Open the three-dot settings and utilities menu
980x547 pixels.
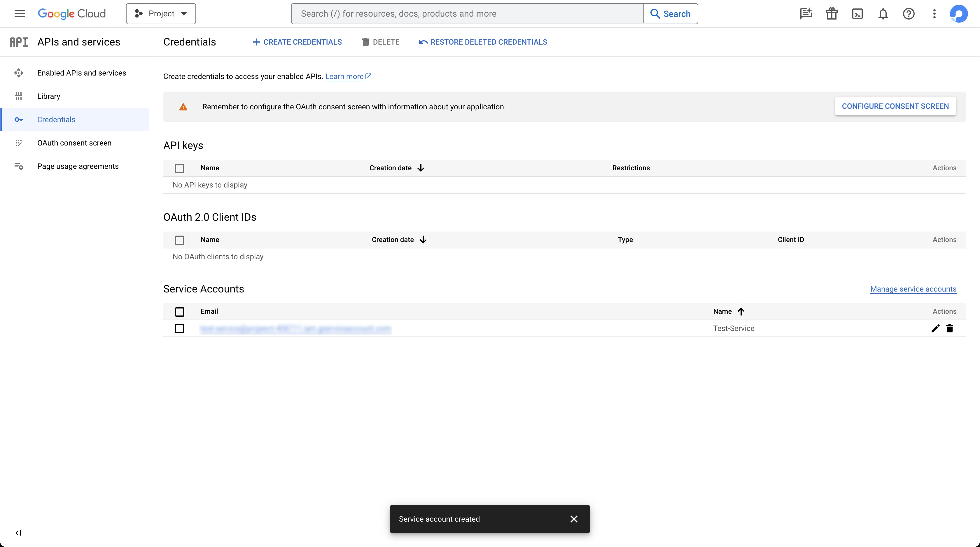(934, 14)
